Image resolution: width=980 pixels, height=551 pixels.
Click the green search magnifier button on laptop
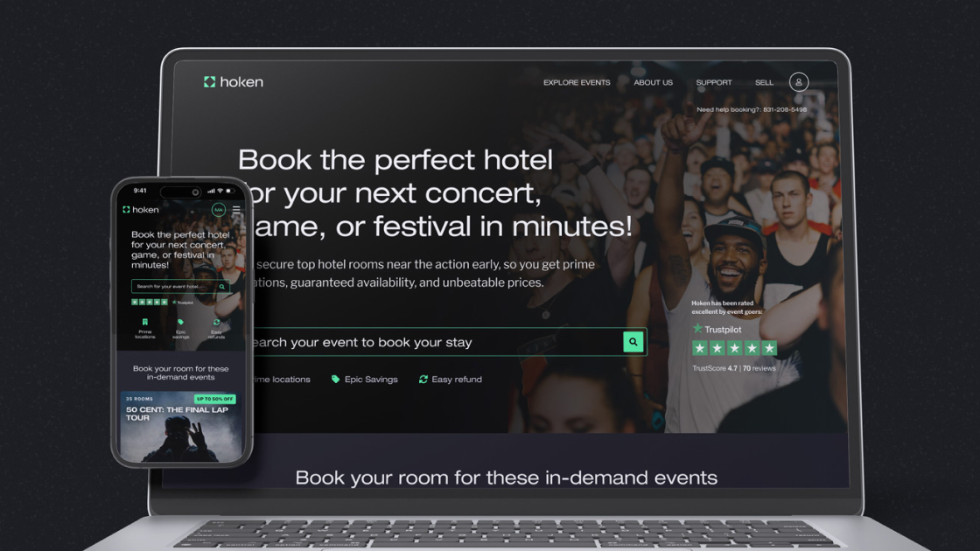click(633, 342)
